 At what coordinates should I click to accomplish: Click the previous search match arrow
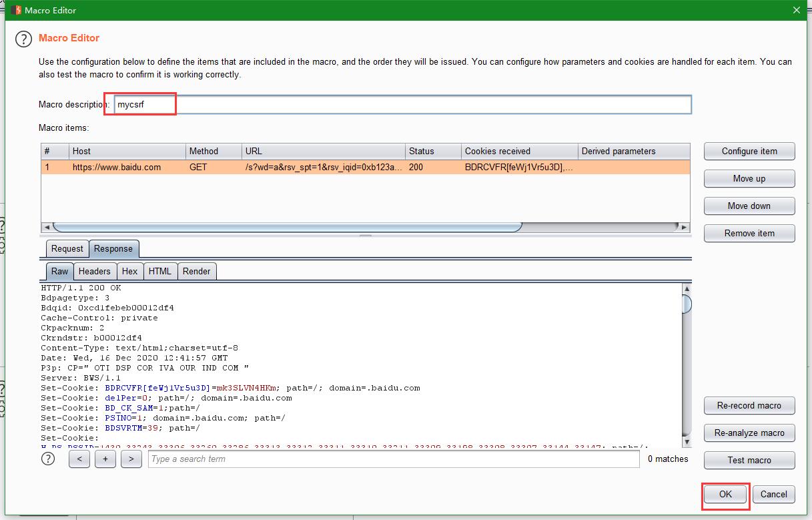coord(79,459)
